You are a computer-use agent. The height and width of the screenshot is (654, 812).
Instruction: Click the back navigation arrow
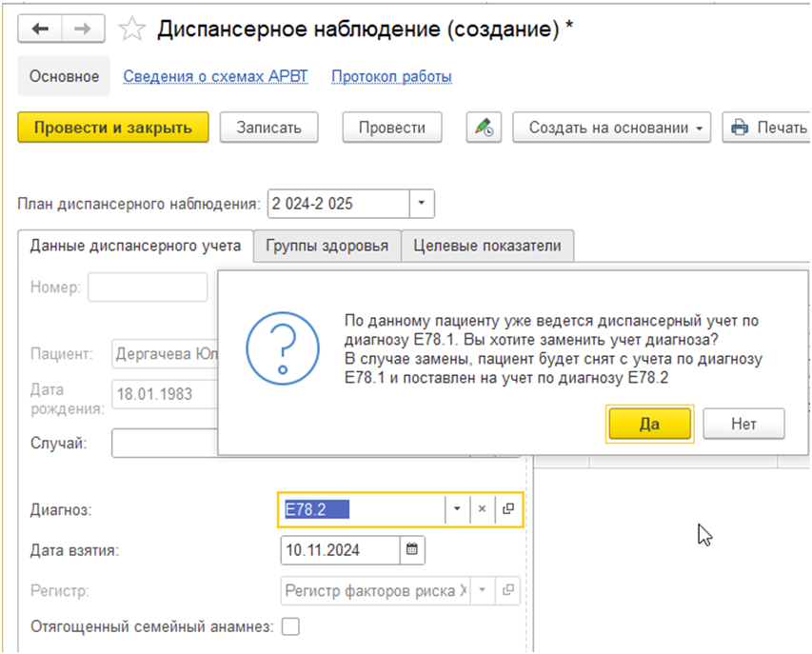point(41,29)
